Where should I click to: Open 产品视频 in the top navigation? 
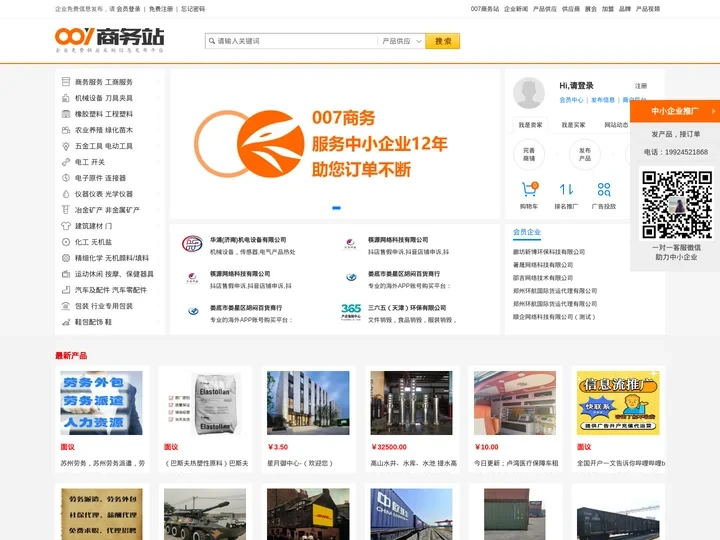click(x=647, y=9)
